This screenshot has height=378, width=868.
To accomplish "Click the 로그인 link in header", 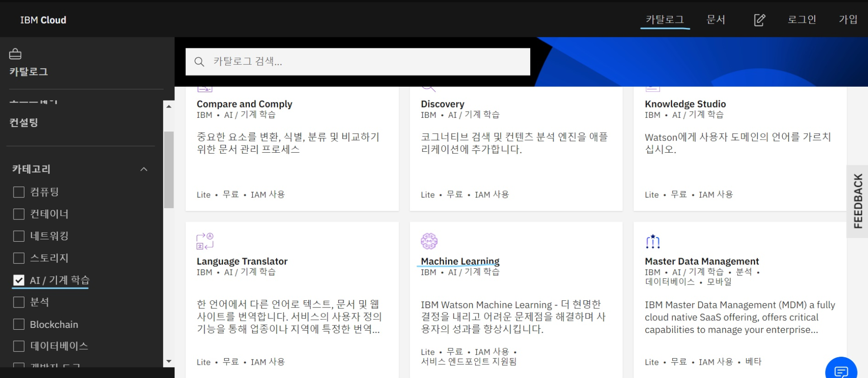I will pyautogui.click(x=802, y=19).
